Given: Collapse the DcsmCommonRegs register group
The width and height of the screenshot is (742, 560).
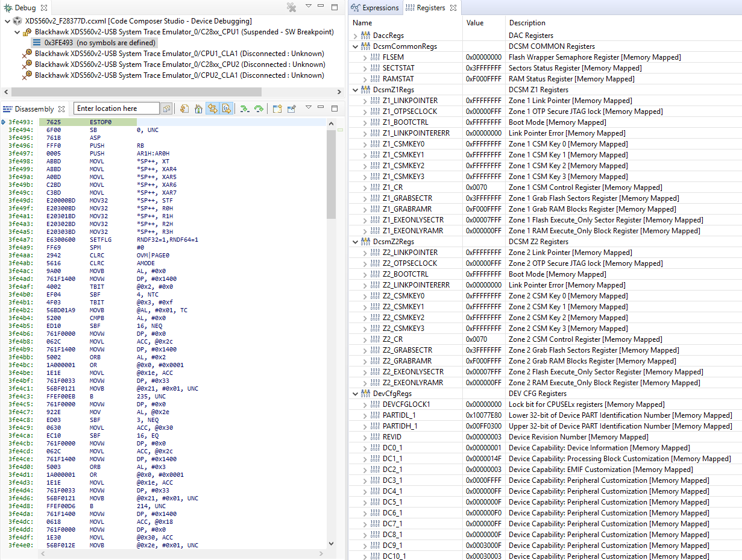Looking at the screenshot, I should [x=355, y=46].
